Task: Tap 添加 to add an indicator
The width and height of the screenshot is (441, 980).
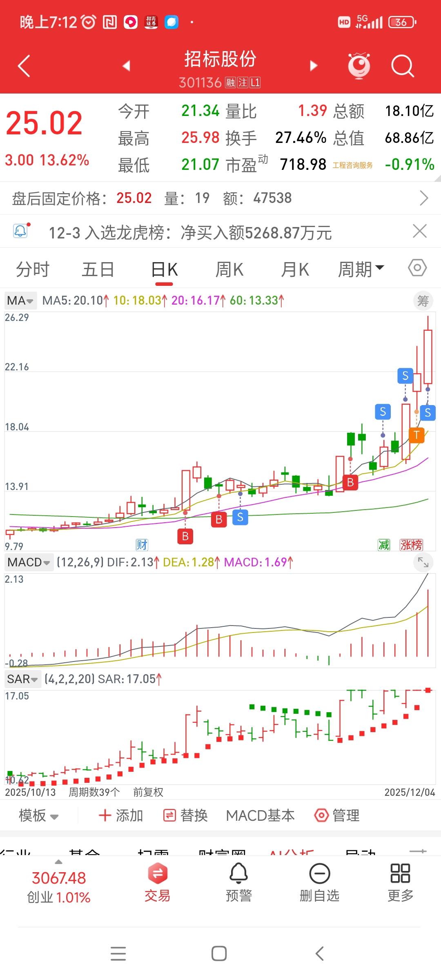Action: click(121, 815)
